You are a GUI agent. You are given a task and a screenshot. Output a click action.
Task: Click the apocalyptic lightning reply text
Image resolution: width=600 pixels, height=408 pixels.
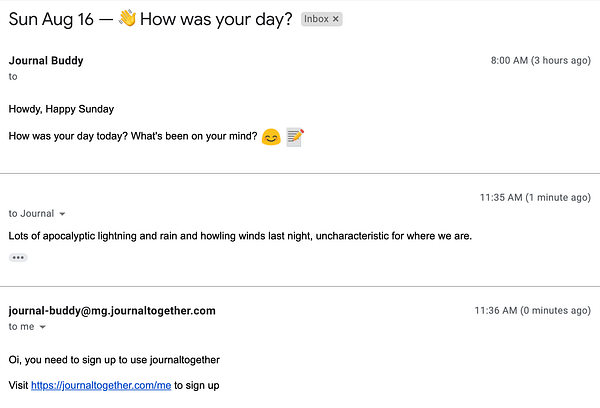[240, 236]
